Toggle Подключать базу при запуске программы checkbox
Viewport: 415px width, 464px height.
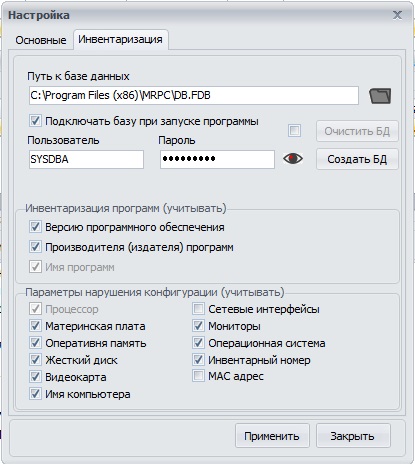tap(35, 121)
